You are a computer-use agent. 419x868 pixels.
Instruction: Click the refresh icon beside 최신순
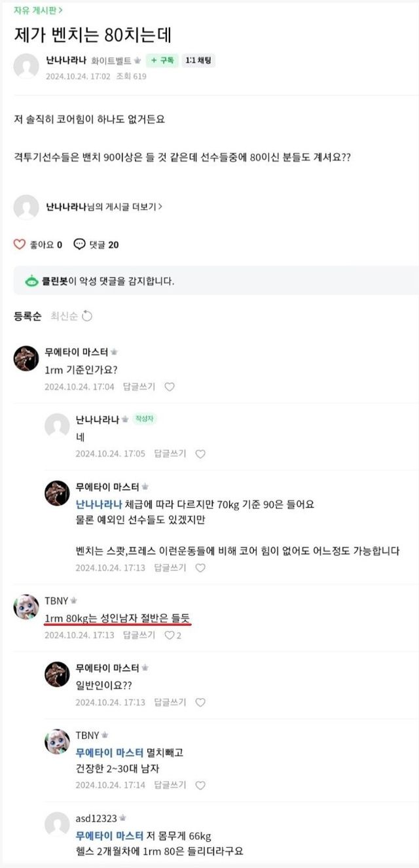(x=87, y=317)
